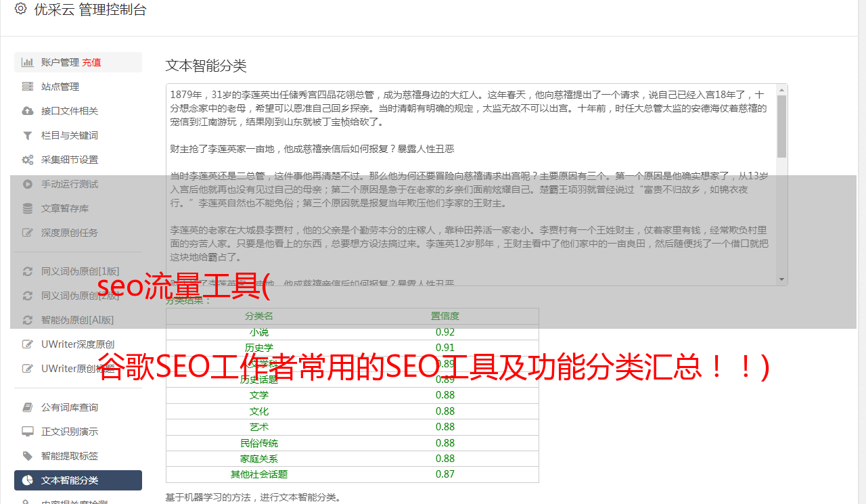Screen dimensions: 866x504
Task: Click the text area scrollbar down arrow
Action: (781, 279)
